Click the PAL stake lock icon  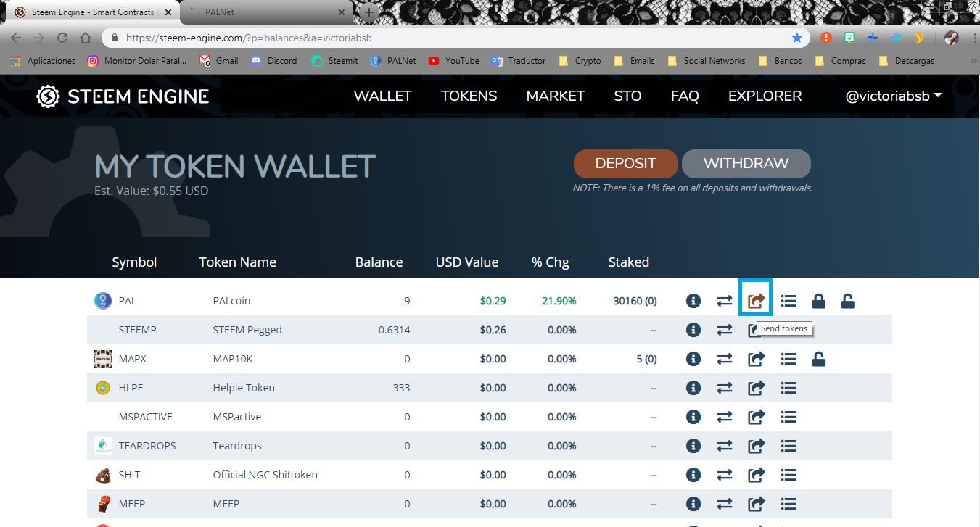818,301
